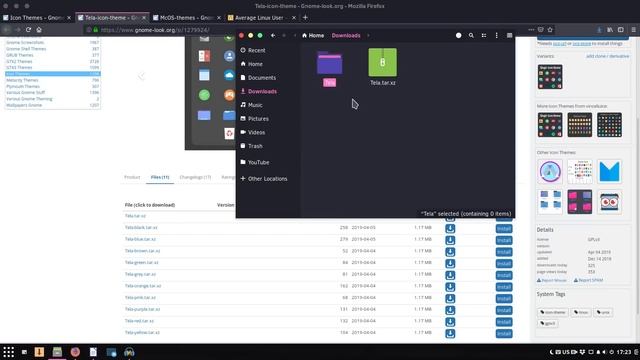Image resolution: width=640 pixels, height=360 pixels.
Task: Click Tela-black.tar.xz download link
Action: click(x=141, y=227)
